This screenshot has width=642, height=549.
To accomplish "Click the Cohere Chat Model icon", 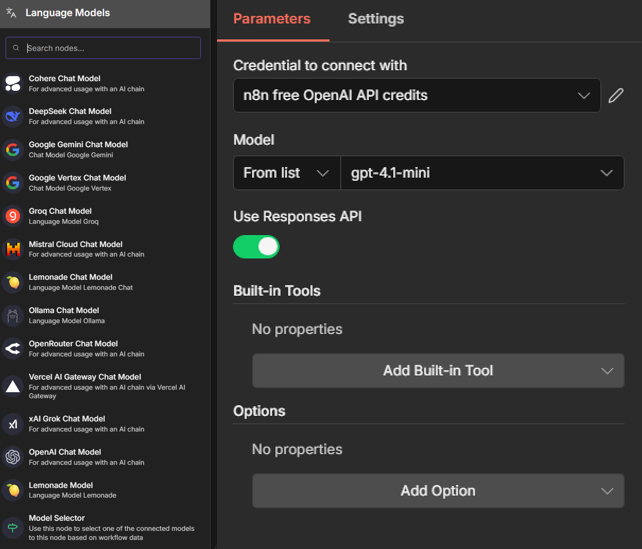I will (13, 83).
